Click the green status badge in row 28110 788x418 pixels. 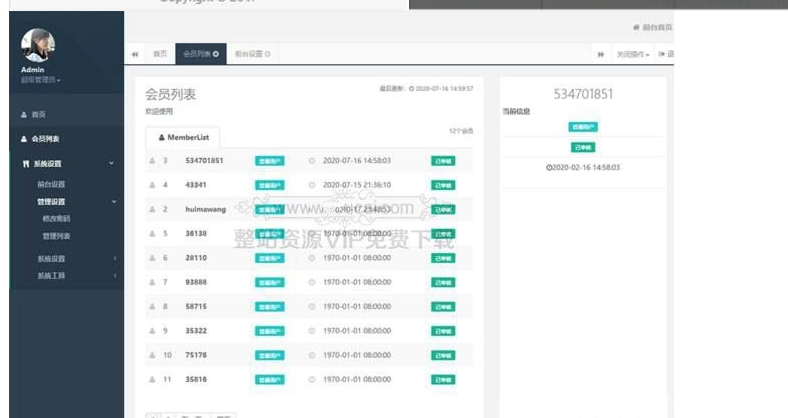coord(443,258)
